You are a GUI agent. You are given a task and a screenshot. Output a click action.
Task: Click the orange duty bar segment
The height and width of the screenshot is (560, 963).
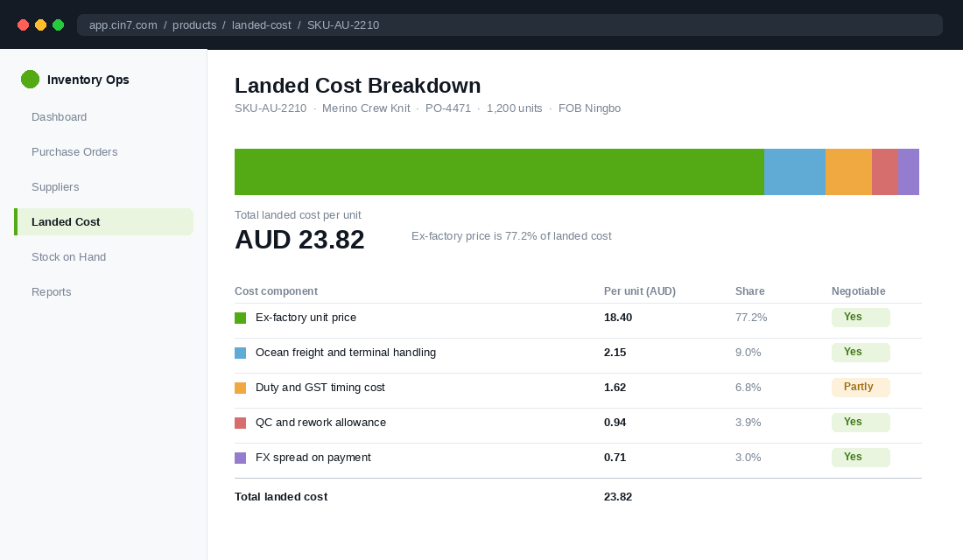(x=849, y=171)
